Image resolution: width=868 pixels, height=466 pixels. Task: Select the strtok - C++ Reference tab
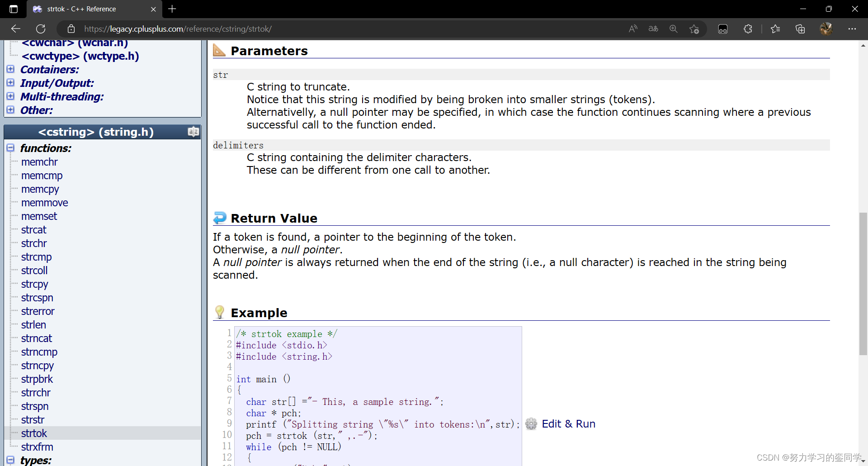coord(81,9)
